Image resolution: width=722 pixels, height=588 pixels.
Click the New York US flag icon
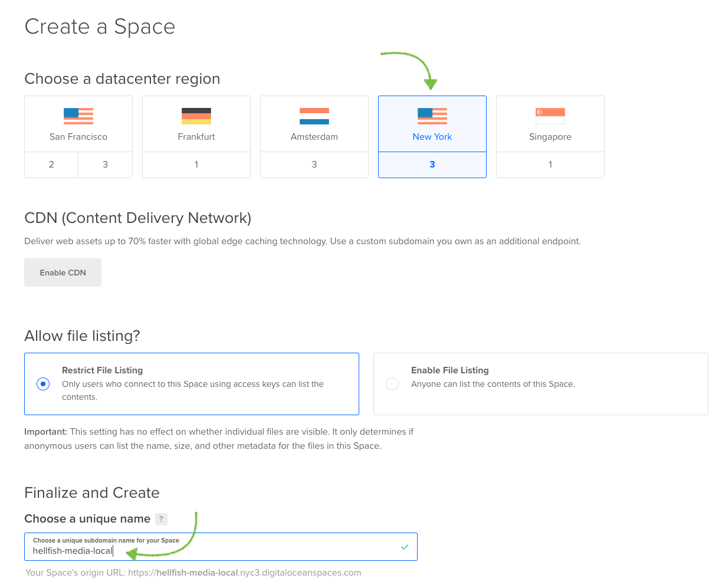coord(432,116)
